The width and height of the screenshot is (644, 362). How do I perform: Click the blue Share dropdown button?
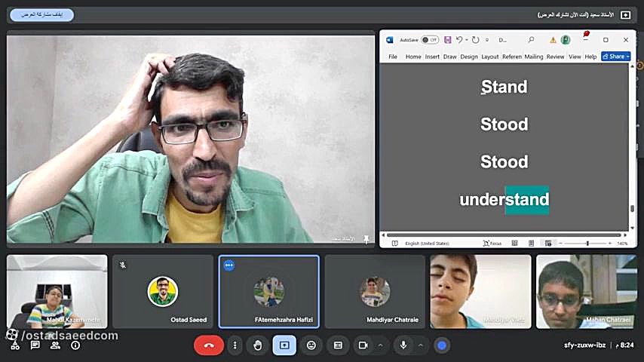click(615, 57)
